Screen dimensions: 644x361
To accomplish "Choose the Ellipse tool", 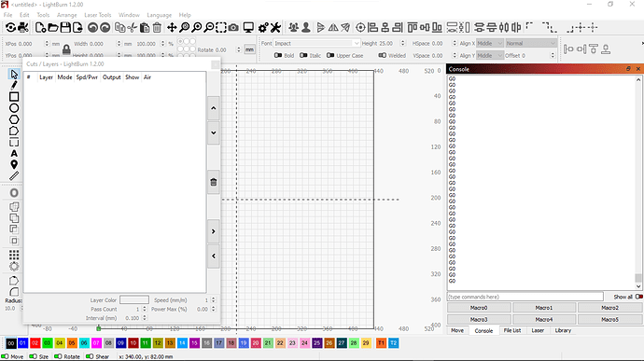I will click(x=14, y=108).
